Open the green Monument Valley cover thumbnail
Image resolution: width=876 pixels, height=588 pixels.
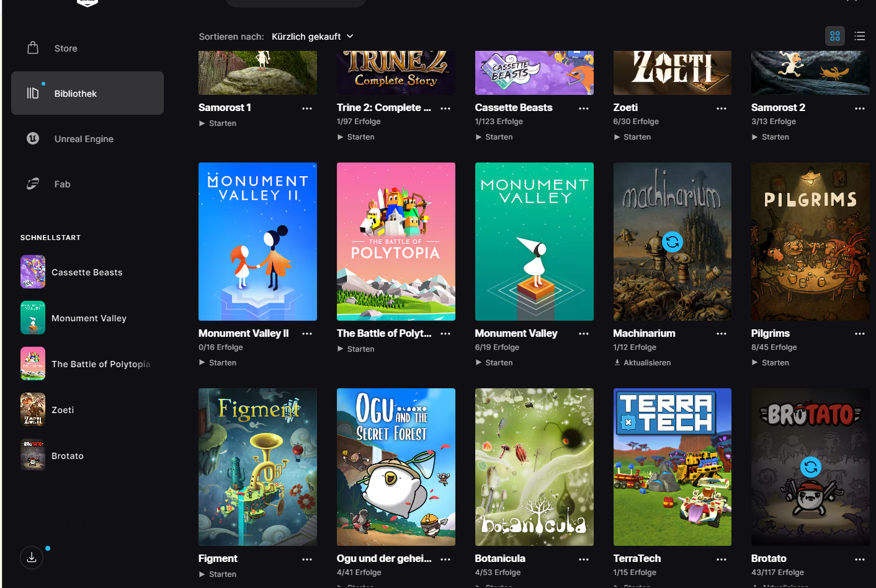[x=534, y=241]
